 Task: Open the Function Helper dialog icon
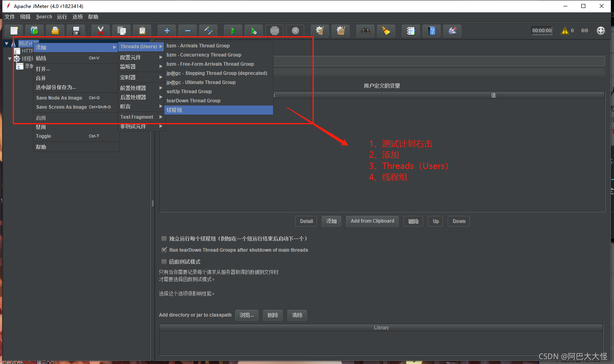(411, 31)
